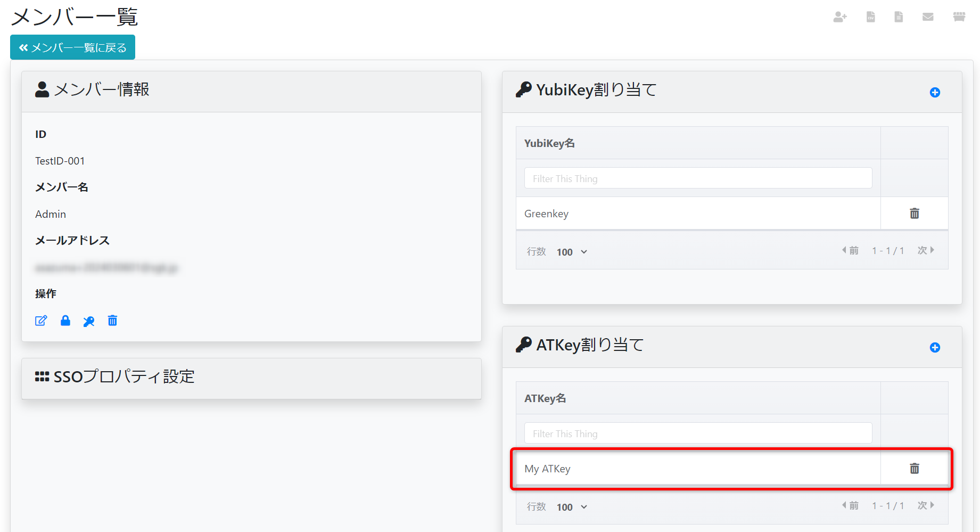Click the envelope mail icon at top right
The height and width of the screenshot is (532, 980).
tap(928, 17)
